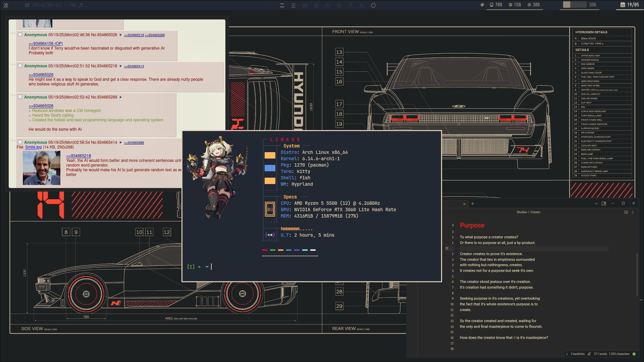
Task: Open post menu arrow for No.934665218
Action: (x=121, y=66)
